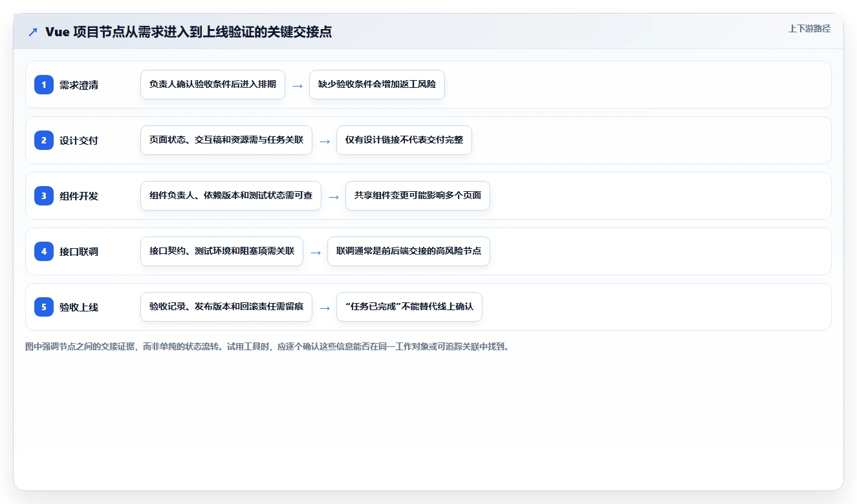Select the Vue 项目节点 heading title
Viewport: 857px width, 504px height.
pos(188,32)
